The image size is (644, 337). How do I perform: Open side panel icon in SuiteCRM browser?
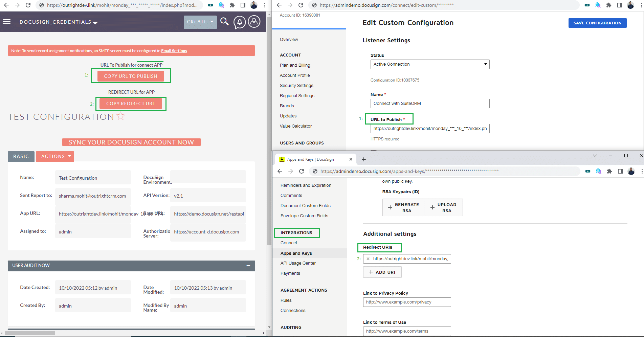[x=243, y=5]
